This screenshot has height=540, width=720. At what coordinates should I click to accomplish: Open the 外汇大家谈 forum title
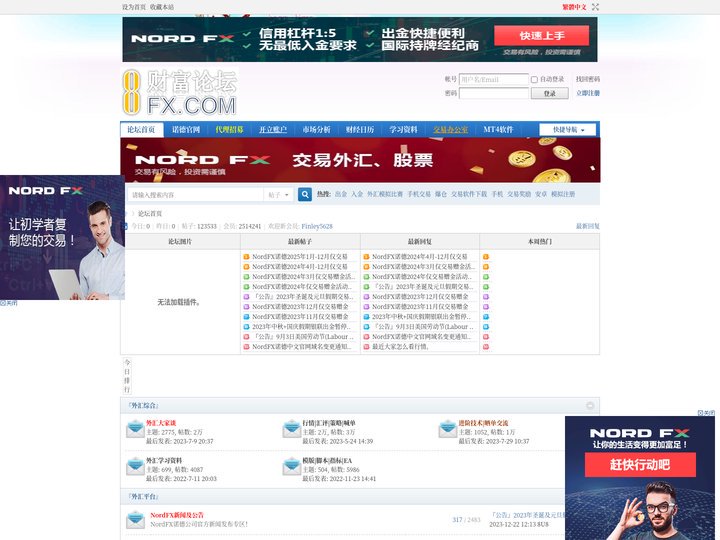[161, 423]
